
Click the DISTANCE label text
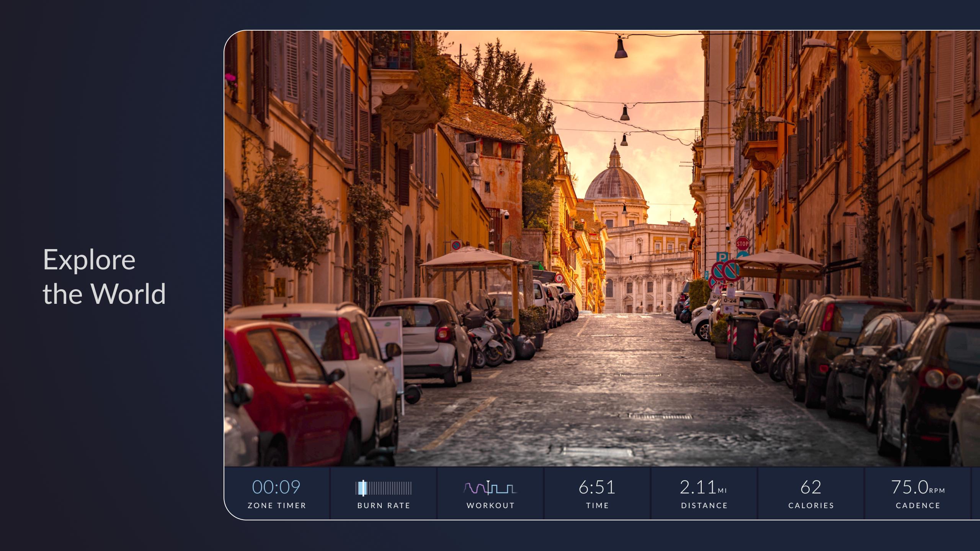pyautogui.click(x=704, y=505)
